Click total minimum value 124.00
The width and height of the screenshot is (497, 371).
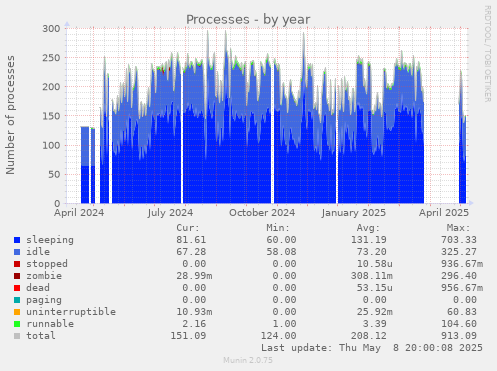278,336
